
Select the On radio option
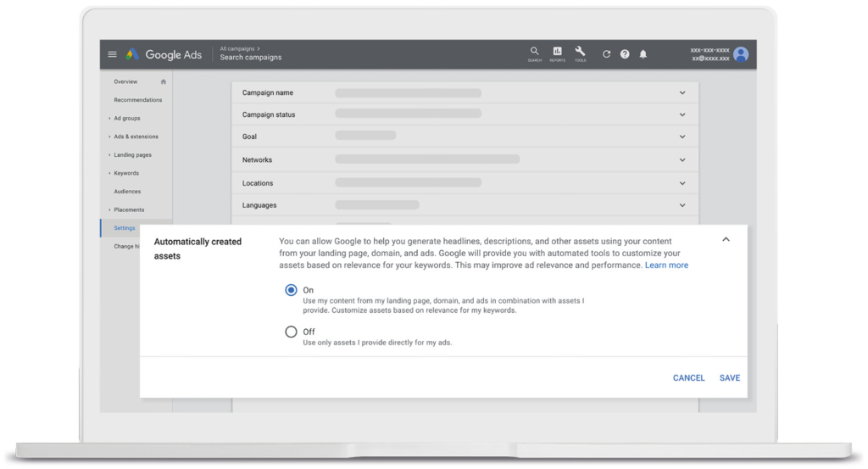(291, 290)
